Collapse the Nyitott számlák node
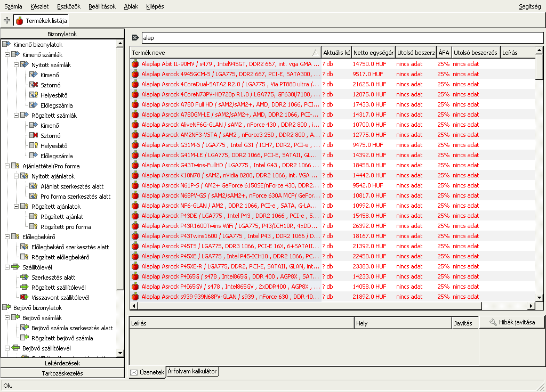 pos(16,64)
